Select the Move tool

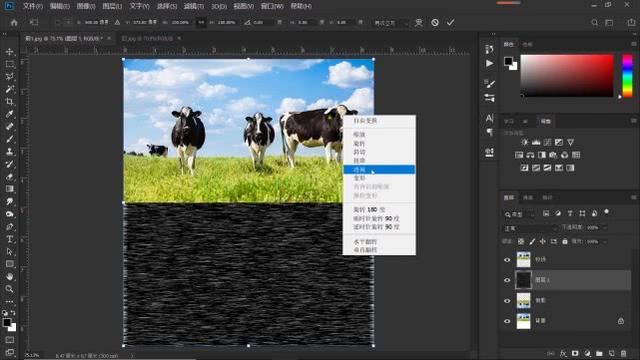click(10, 52)
